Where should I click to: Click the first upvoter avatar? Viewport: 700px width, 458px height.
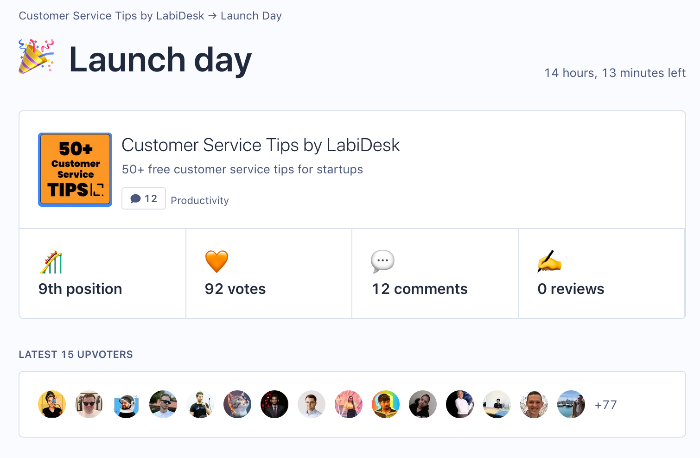click(52, 404)
